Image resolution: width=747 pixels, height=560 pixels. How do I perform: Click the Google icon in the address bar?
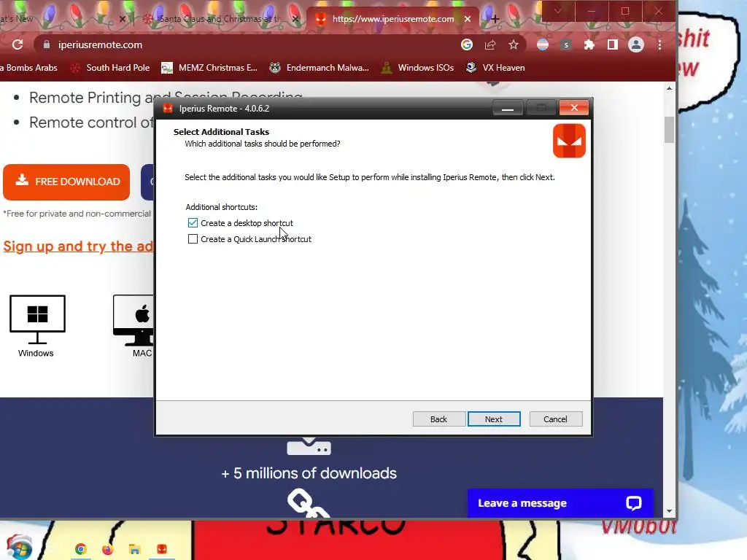(x=467, y=44)
